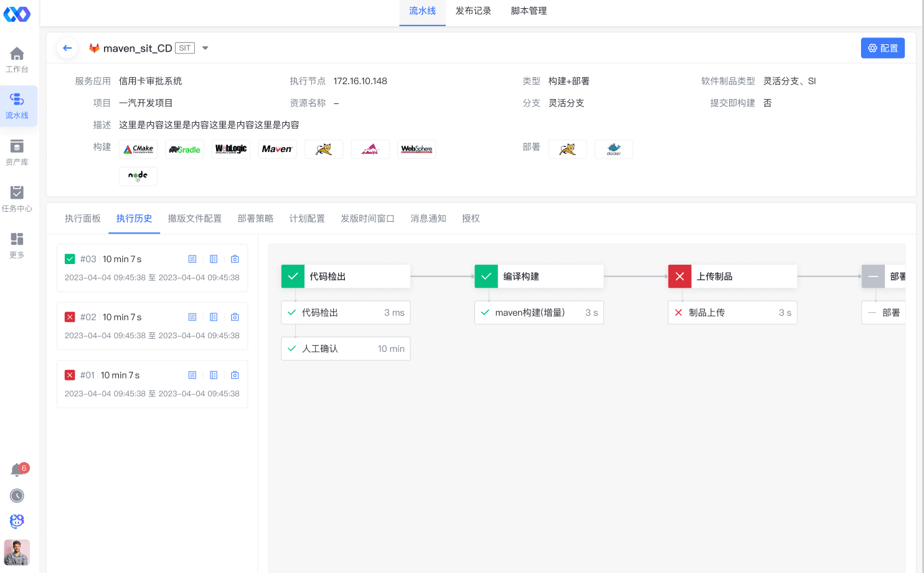Image resolution: width=924 pixels, height=573 pixels.
Task: Toggle the green status checkbox of run #03
Action: [x=70, y=259]
